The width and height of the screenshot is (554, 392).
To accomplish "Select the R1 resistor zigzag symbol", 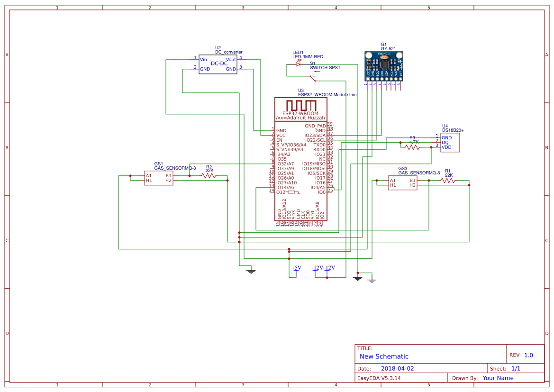I will coord(448,180).
